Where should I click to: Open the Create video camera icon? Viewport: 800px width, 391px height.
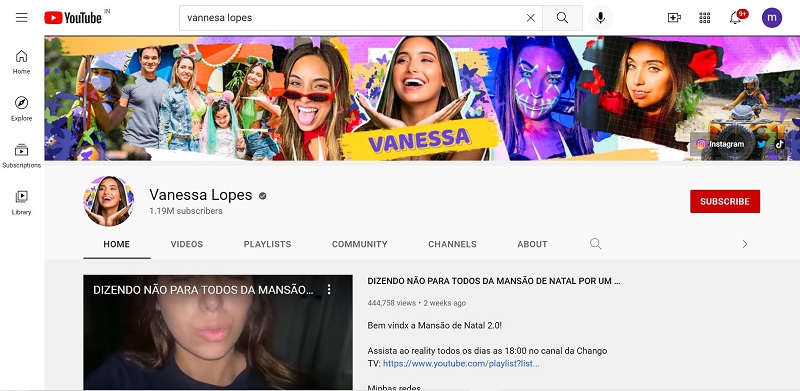tap(674, 18)
